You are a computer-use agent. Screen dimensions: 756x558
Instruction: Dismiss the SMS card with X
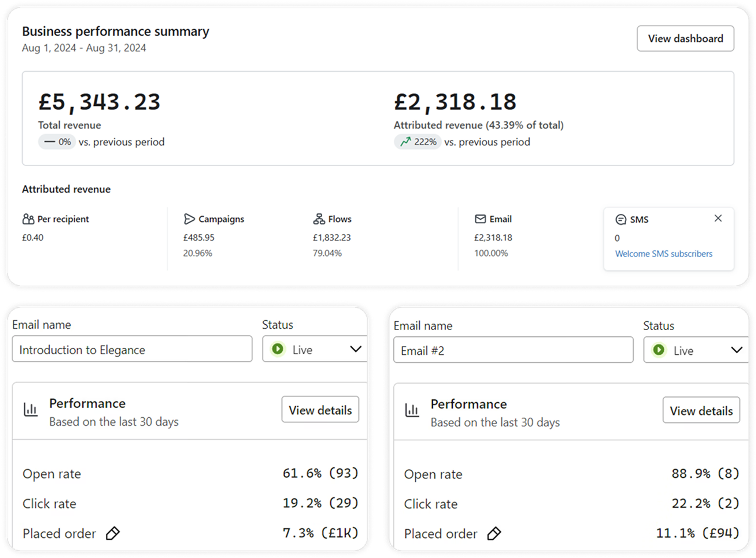718,219
